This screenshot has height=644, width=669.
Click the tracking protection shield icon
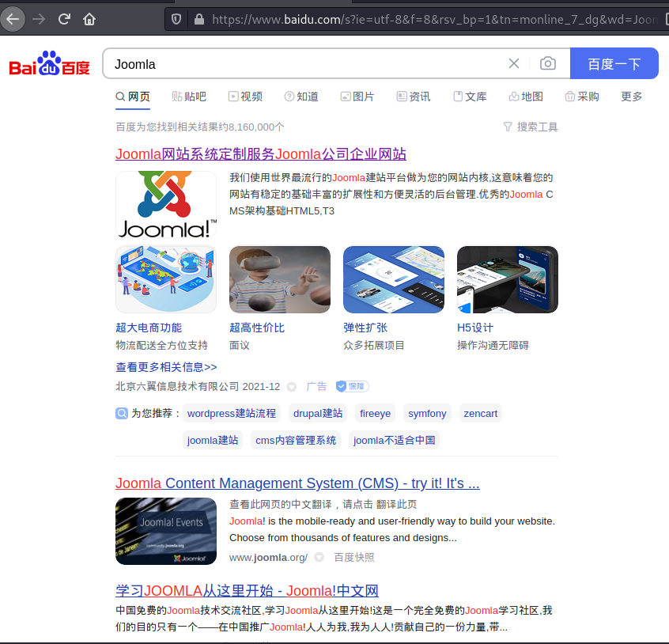coord(175,19)
